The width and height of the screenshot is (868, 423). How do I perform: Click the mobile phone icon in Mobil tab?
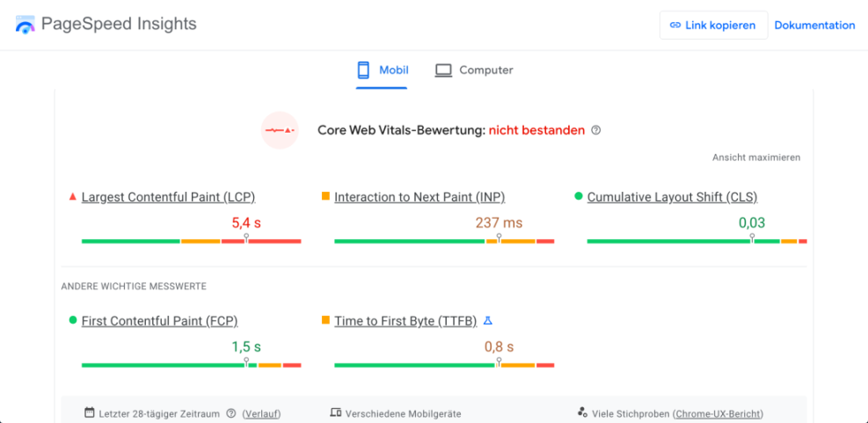click(x=363, y=70)
